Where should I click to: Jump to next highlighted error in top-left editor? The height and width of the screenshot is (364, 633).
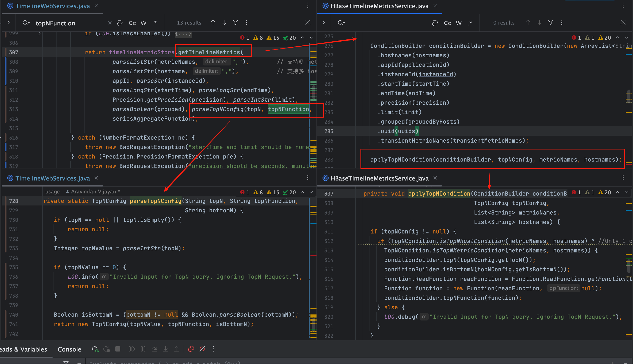coord(312,38)
